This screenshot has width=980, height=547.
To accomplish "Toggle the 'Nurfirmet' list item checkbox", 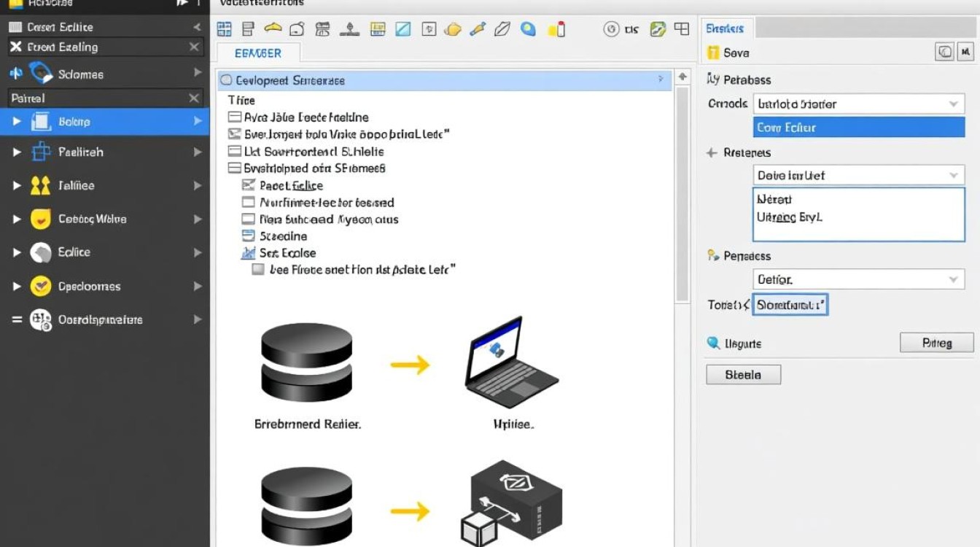I will tap(248, 203).
